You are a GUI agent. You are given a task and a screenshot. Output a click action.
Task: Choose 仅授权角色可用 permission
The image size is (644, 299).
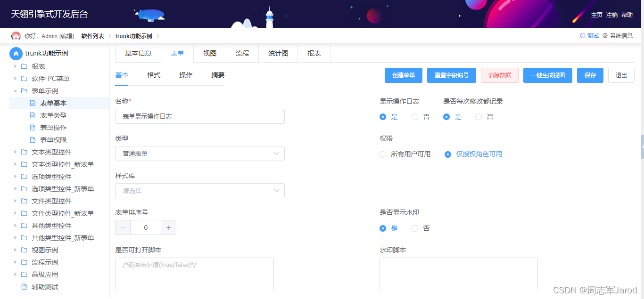[x=448, y=154]
